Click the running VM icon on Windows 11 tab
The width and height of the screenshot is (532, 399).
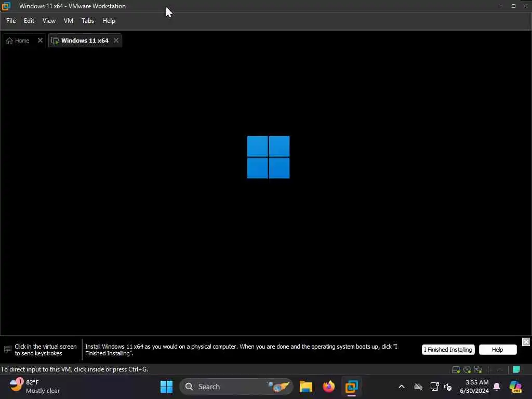(55, 41)
